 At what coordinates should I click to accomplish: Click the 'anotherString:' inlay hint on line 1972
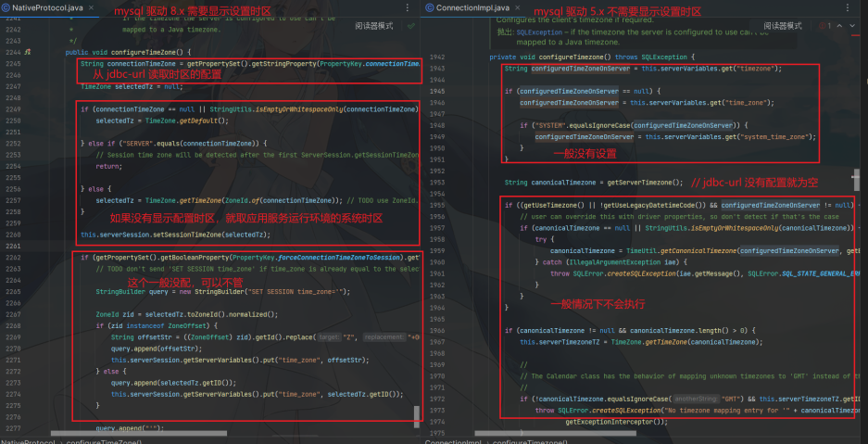click(x=697, y=399)
